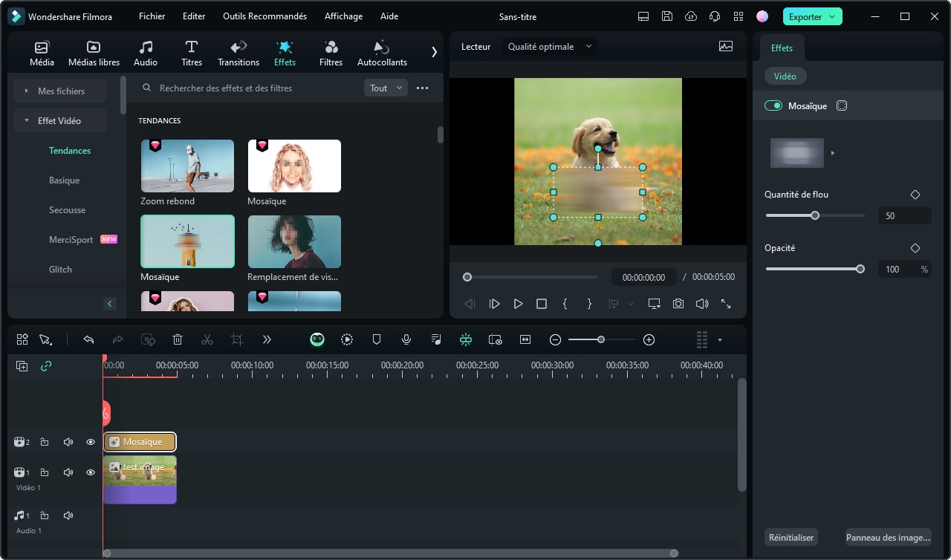
Task: Open Qualité optimale dropdown
Action: click(550, 46)
